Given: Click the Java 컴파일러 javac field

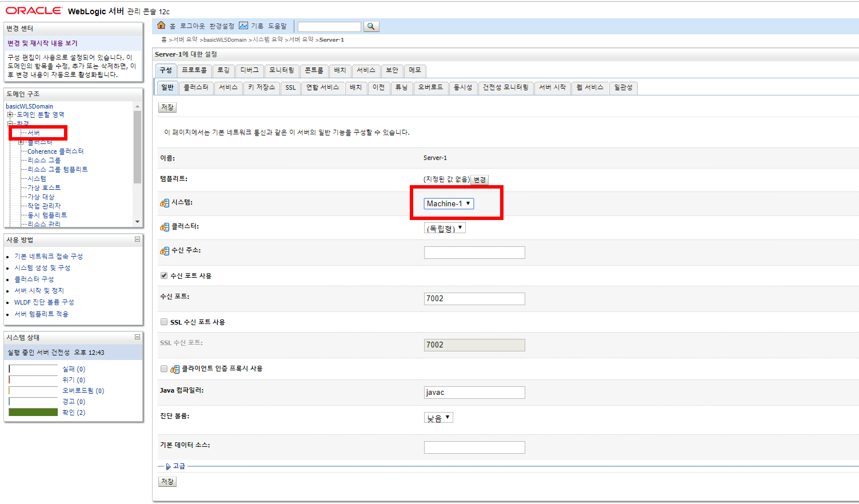Looking at the screenshot, I should [474, 393].
